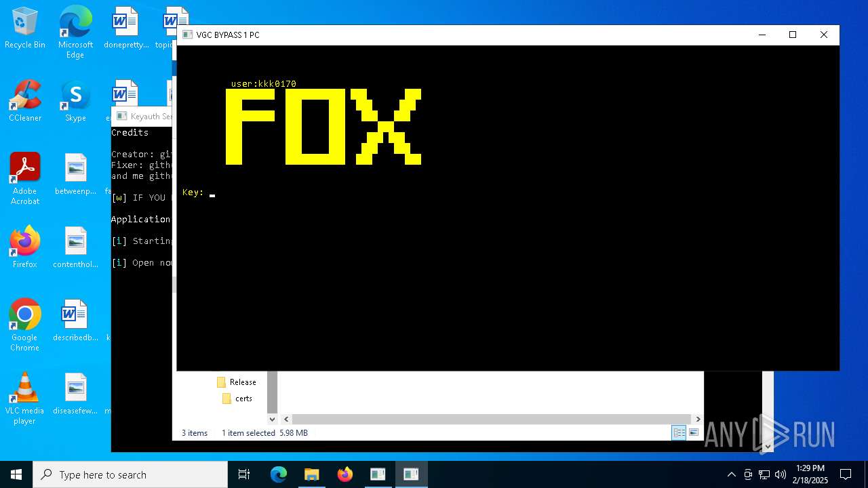Click the taskbar search box

coord(130,474)
